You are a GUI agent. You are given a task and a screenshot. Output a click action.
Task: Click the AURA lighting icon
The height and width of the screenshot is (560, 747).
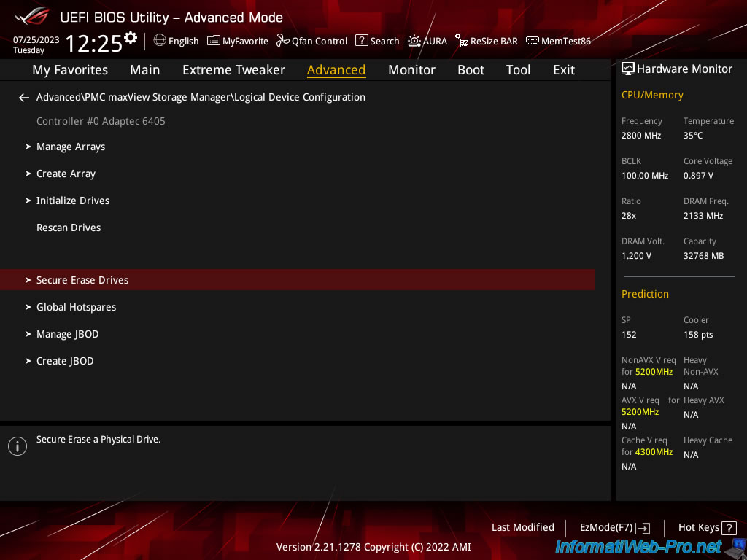(x=414, y=41)
